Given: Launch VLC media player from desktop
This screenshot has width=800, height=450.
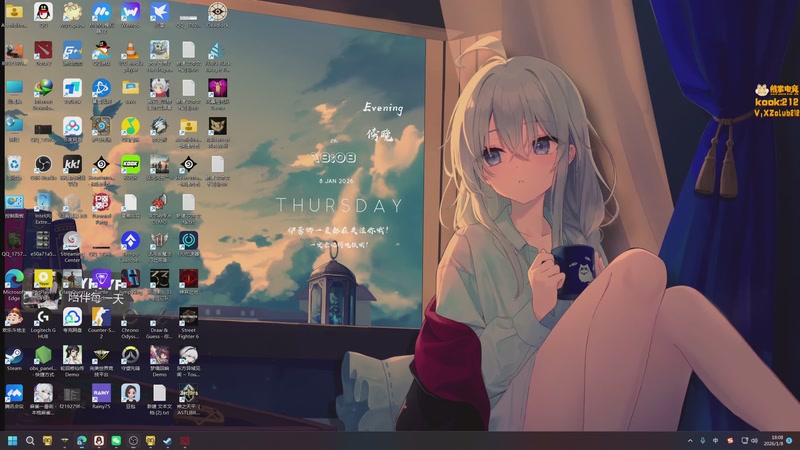Looking at the screenshot, I should coord(131,50).
